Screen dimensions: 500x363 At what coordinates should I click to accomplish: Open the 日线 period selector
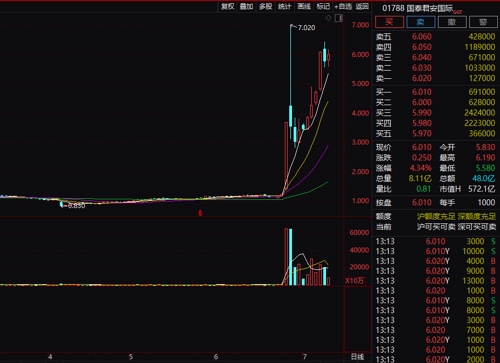(x=357, y=357)
